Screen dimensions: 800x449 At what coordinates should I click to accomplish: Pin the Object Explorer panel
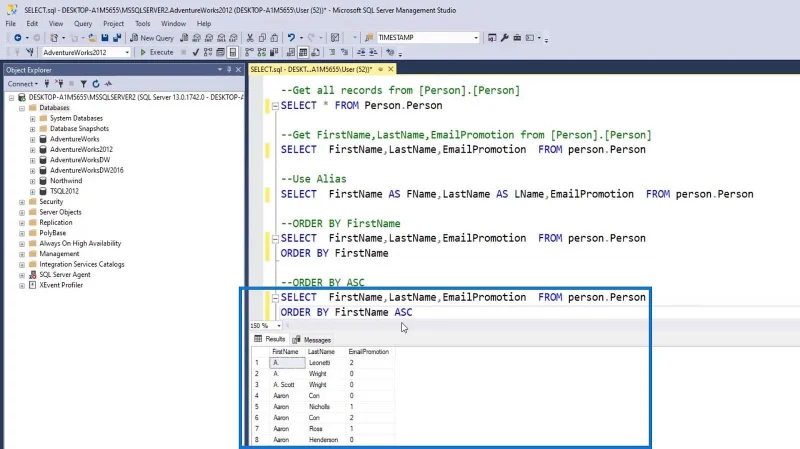click(x=229, y=70)
